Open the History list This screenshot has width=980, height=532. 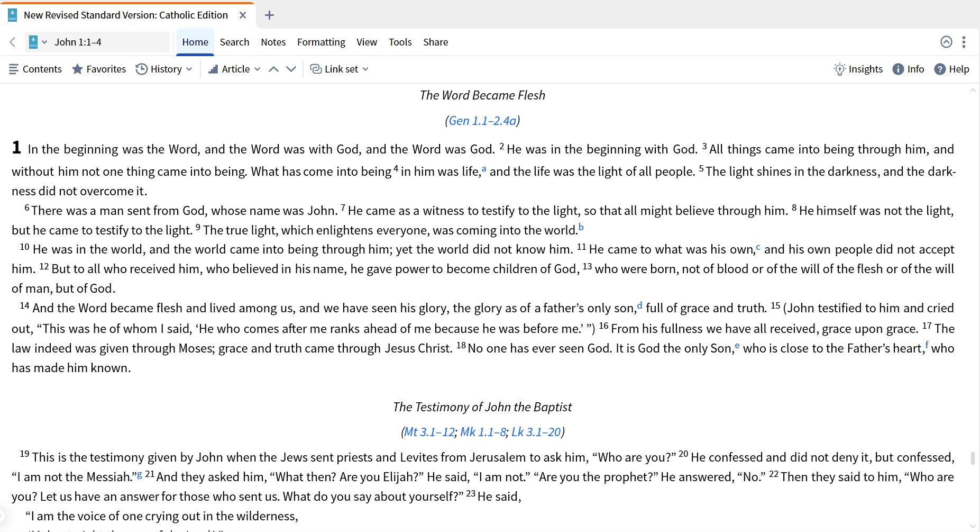pos(159,69)
